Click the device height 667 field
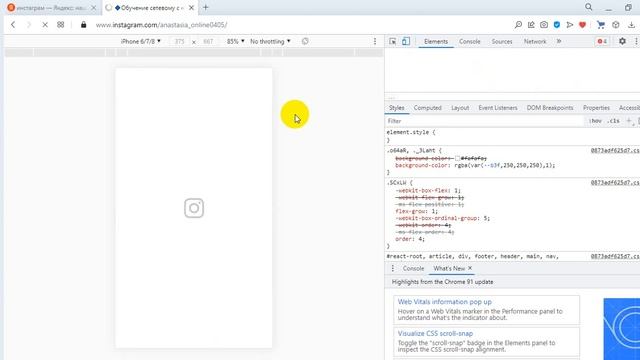This screenshot has width=640, height=360. pos(208,41)
